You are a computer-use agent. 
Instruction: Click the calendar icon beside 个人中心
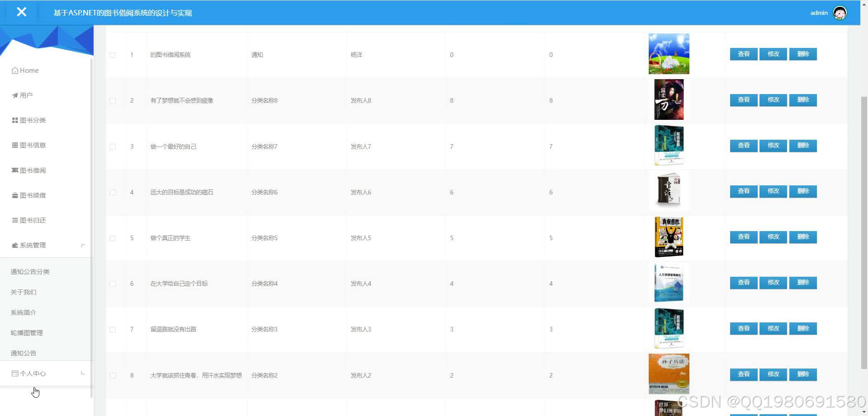tap(15, 373)
